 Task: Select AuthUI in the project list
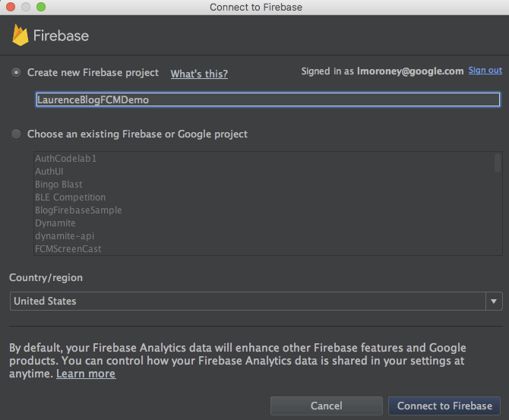(x=49, y=172)
